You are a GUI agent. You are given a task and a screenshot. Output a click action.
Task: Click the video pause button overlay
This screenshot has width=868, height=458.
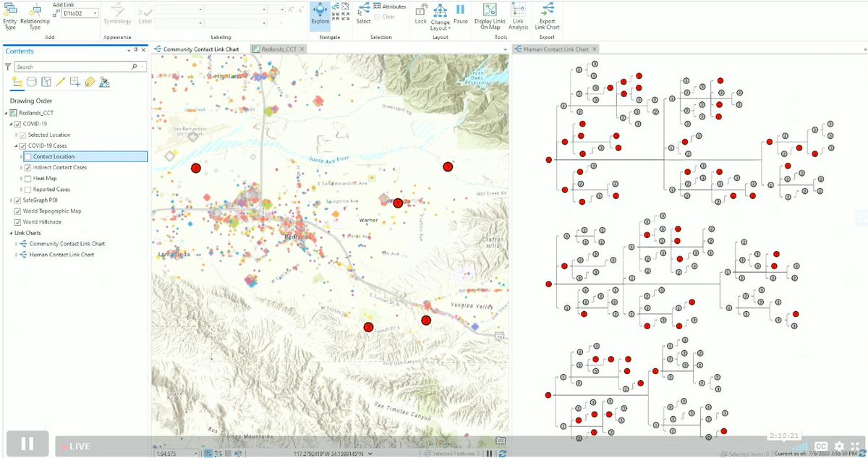(27, 444)
